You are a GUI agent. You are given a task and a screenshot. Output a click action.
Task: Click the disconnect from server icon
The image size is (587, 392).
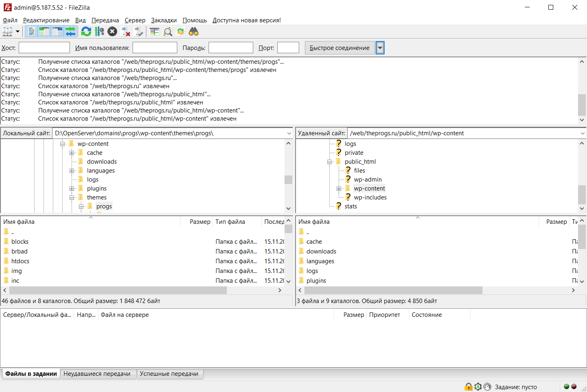126,32
